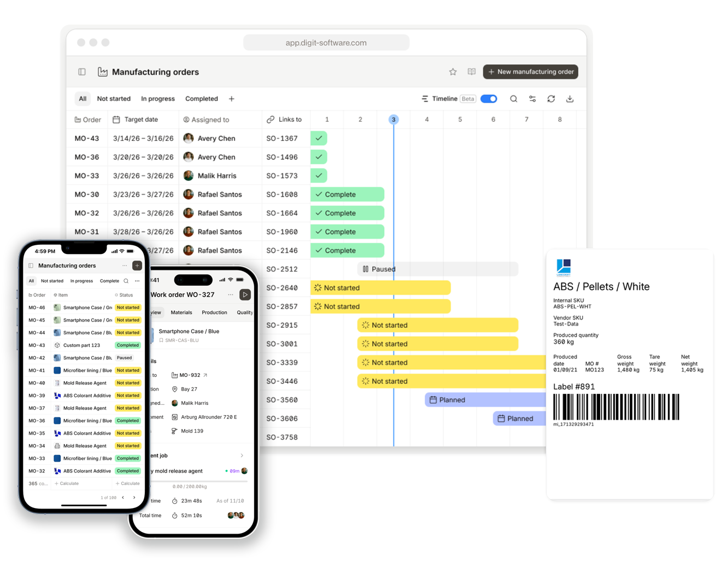Open search in the orders toolbar

point(513,99)
